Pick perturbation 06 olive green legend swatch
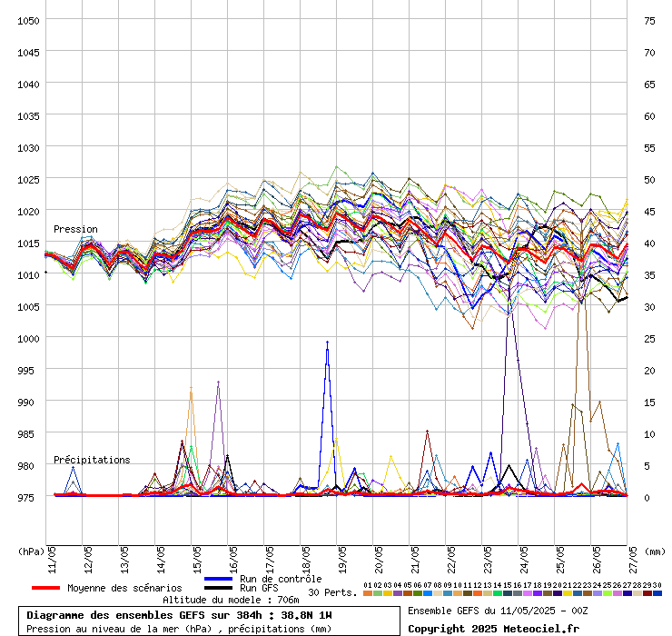Image resolution: width=672 pixels, height=636 pixels. pyautogui.click(x=418, y=593)
